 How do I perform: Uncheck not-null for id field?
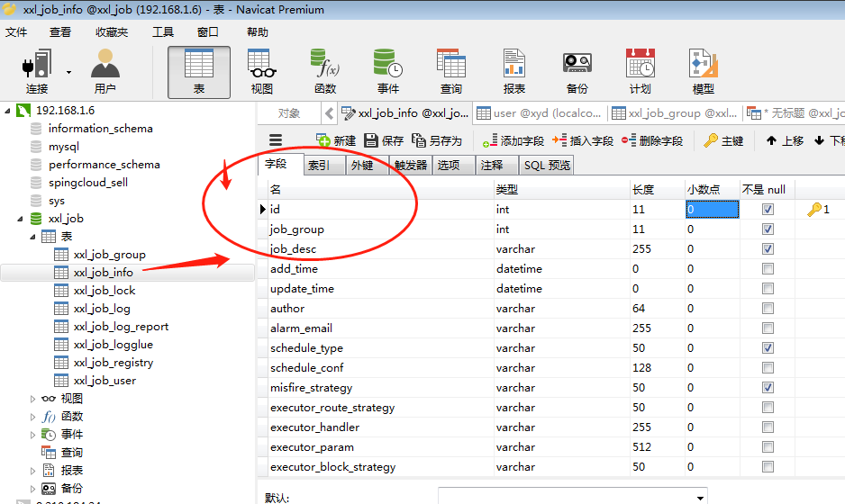[x=768, y=210]
